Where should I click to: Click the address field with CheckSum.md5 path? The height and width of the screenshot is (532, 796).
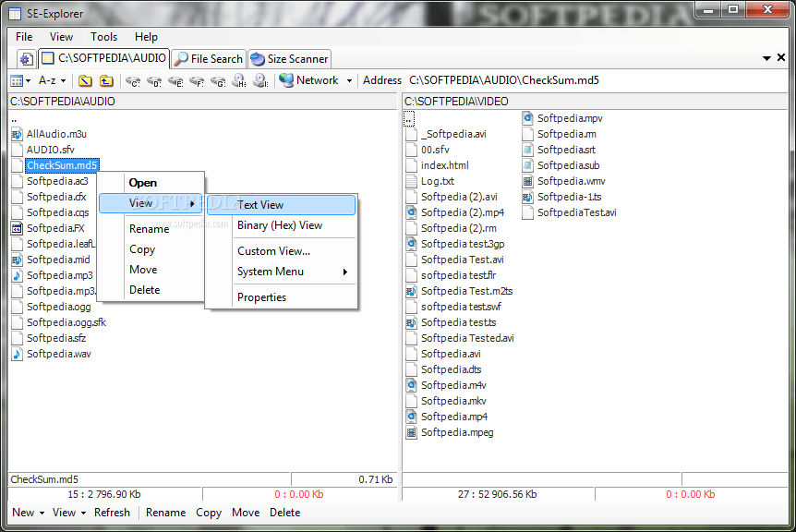(x=597, y=80)
